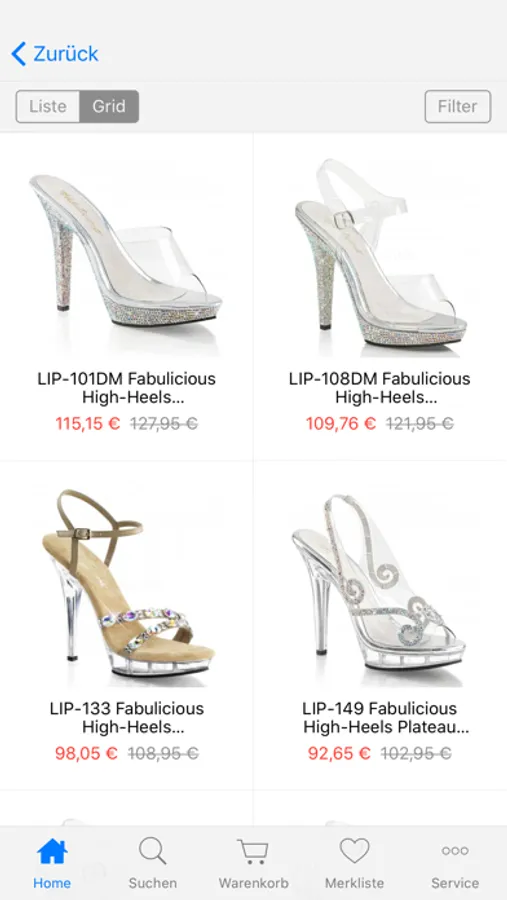Image resolution: width=507 pixels, height=900 pixels.
Task: Open the Warenkorb cart icon
Action: pyautogui.click(x=253, y=851)
